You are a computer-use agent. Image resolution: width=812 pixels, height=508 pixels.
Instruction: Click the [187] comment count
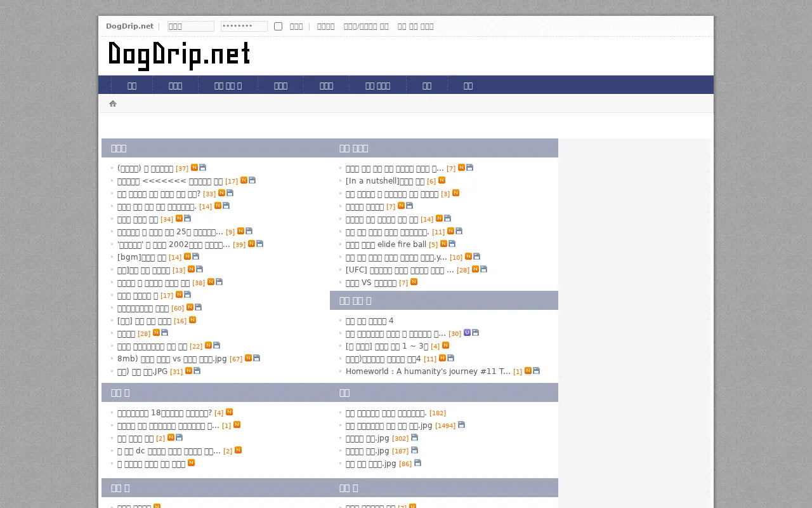pos(400,451)
